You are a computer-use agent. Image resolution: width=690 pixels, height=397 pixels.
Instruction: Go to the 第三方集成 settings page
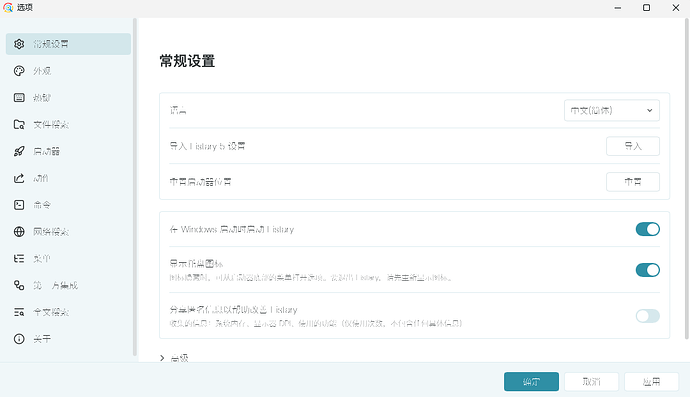point(68,285)
